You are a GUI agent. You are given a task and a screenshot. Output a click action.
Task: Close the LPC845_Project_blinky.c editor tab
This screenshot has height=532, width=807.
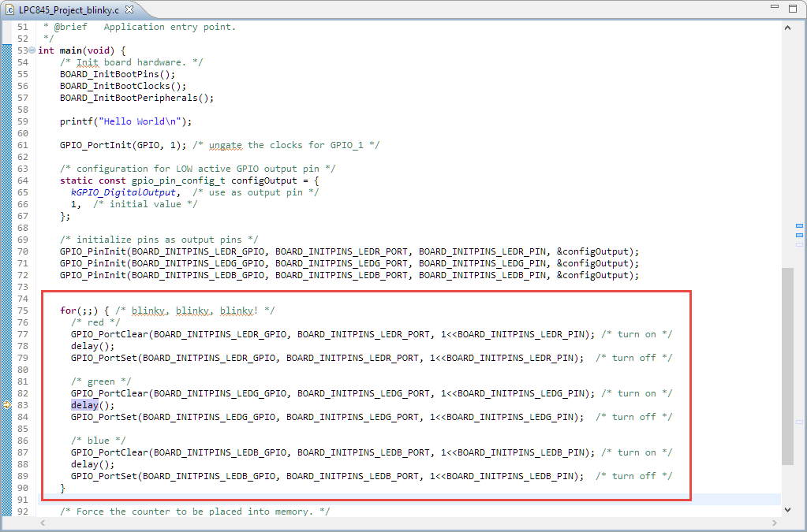(130, 9)
